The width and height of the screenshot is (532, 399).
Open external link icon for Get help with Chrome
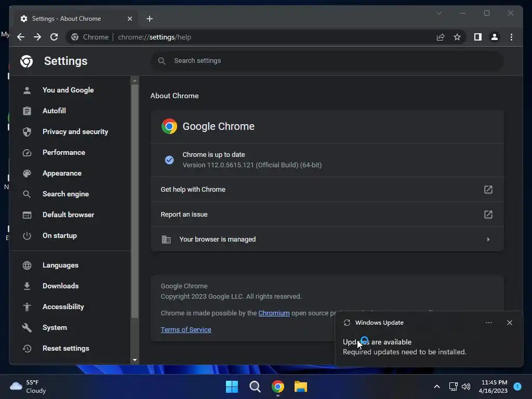[488, 189]
